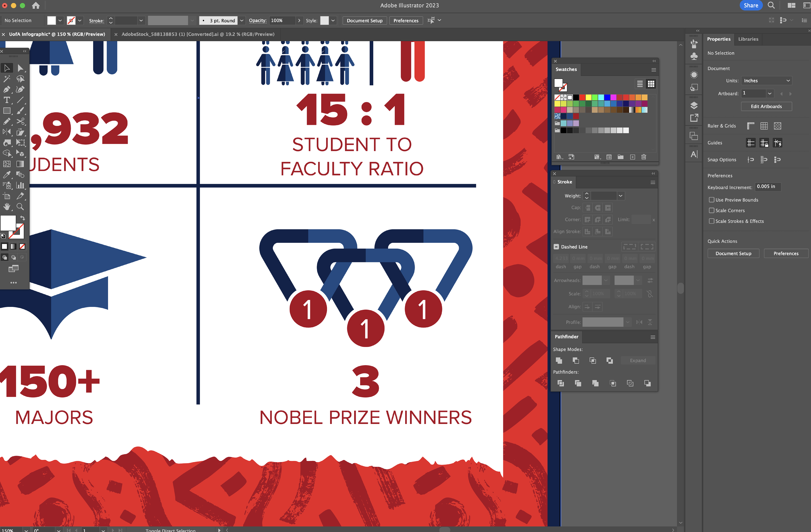The height and width of the screenshot is (532, 811).
Task: Click the Magic Wand tool
Action: click(x=6, y=79)
